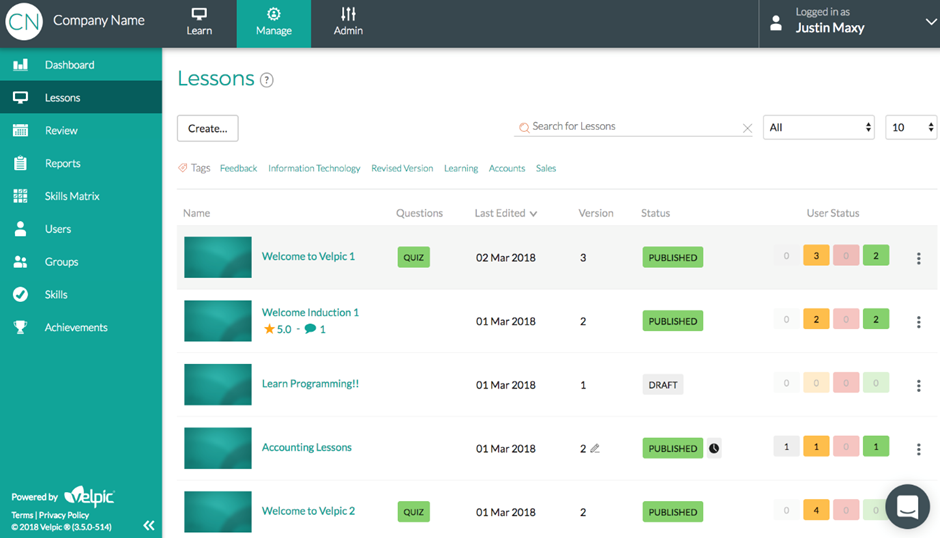Image resolution: width=940 pixels, height=538 pixels.
Task: Filter by the Sales tag
Action: coord(546,169)
